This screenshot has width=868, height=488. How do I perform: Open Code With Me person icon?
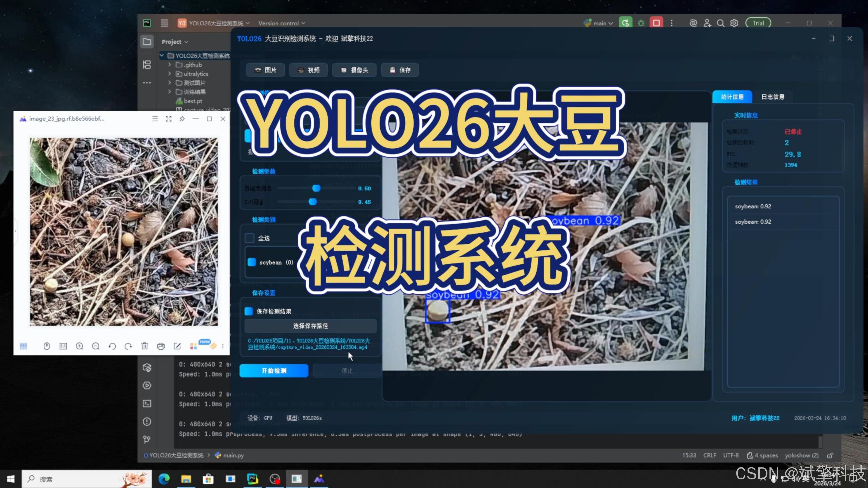(707, 23)
